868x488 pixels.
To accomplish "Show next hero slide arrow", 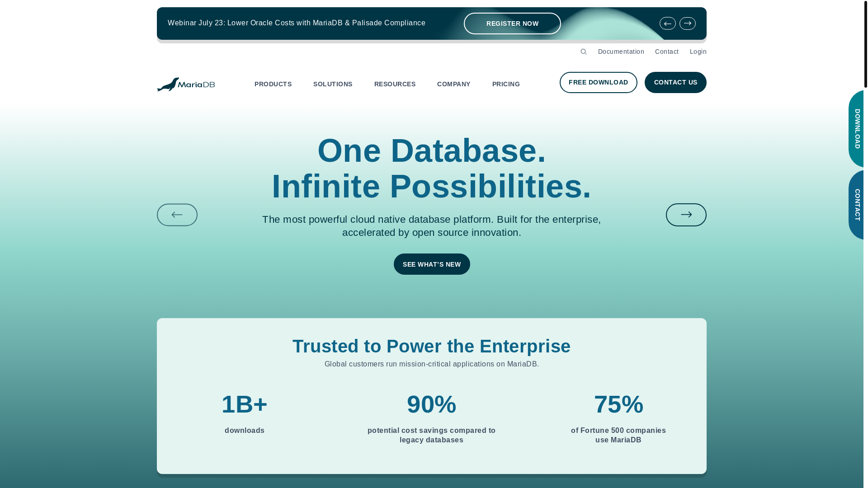I will (686, 215).
